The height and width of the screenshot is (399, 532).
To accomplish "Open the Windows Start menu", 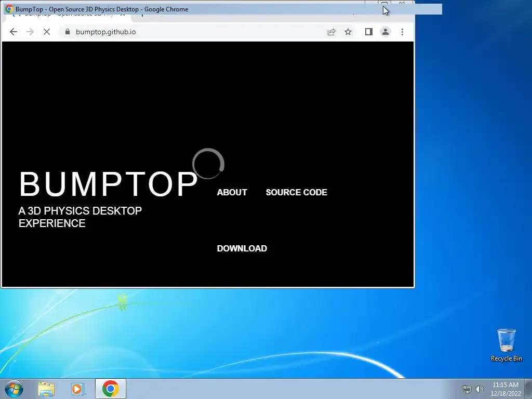I will coord(14,389).
